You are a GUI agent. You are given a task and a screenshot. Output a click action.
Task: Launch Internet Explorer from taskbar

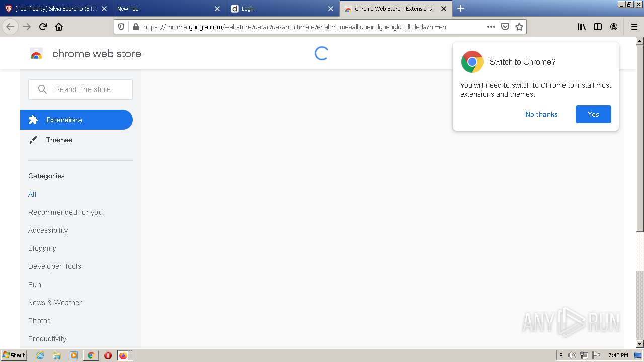coord(40,355)
